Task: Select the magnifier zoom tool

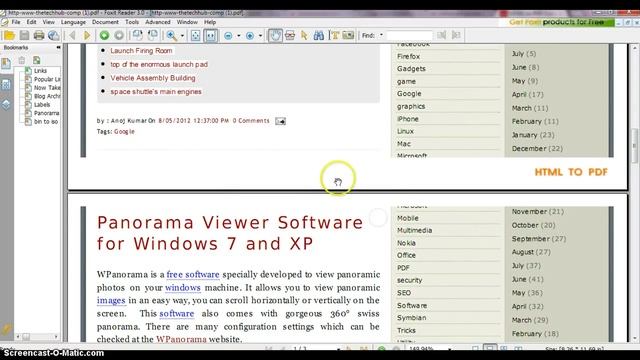Action: pyautogui.click(x=171, y=36)
